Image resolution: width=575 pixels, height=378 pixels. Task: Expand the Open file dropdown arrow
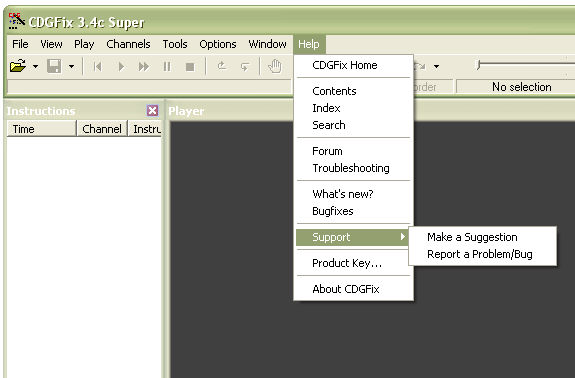click(35, 67)
